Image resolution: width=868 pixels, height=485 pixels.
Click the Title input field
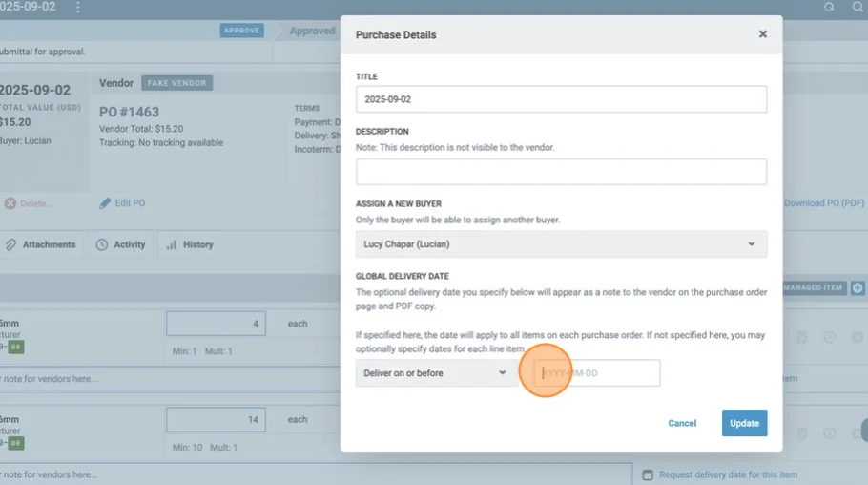tap(561, 99)
